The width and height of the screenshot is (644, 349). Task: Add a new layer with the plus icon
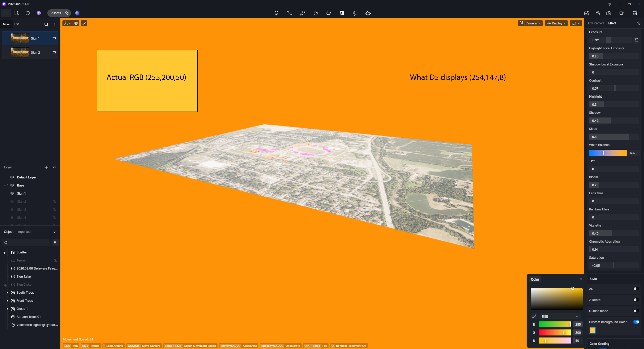46,167
